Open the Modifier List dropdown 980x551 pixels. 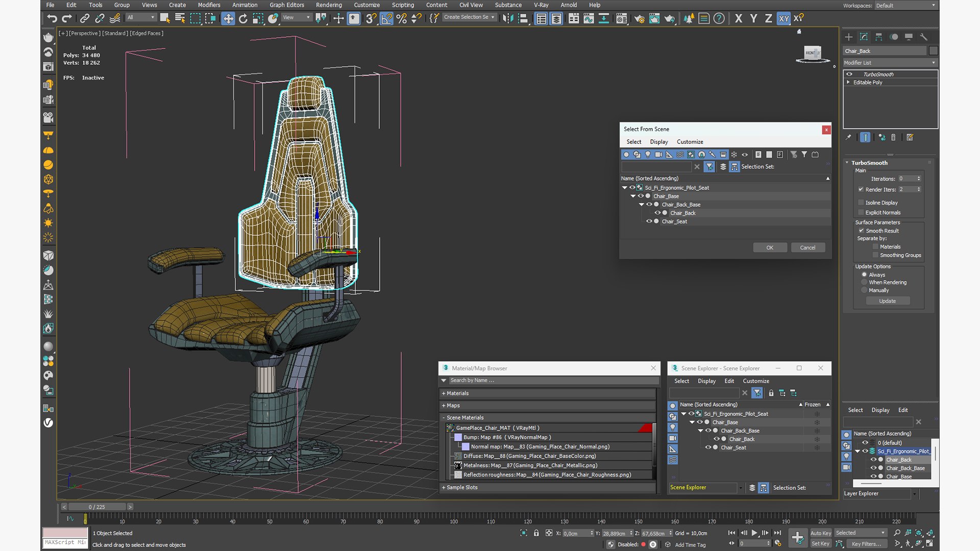(x=890, y=63)
